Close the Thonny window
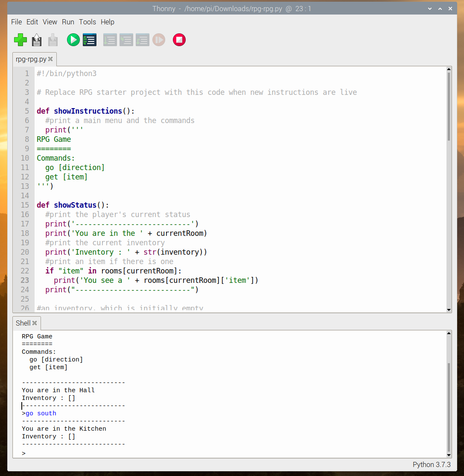The height and width of the screenshot is (476, 464). click(x=450, y=9)
